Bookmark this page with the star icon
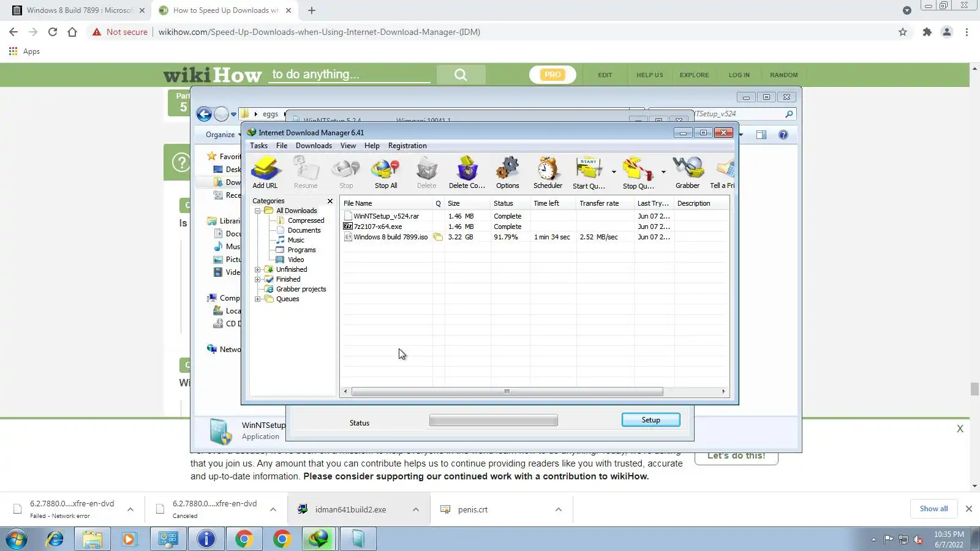Screen dimensions: 980x551 click(x=903, y=32)
